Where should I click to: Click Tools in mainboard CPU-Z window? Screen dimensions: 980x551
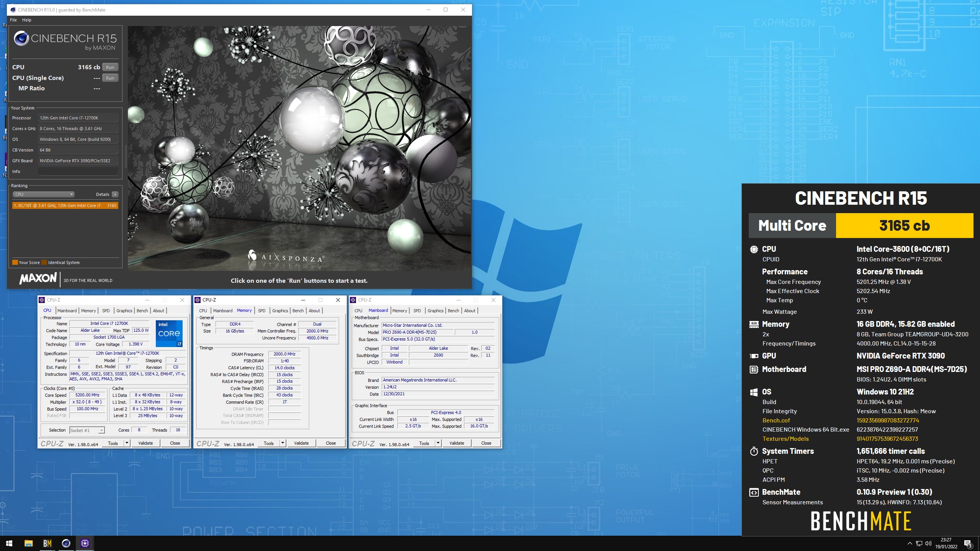(424, 443)
